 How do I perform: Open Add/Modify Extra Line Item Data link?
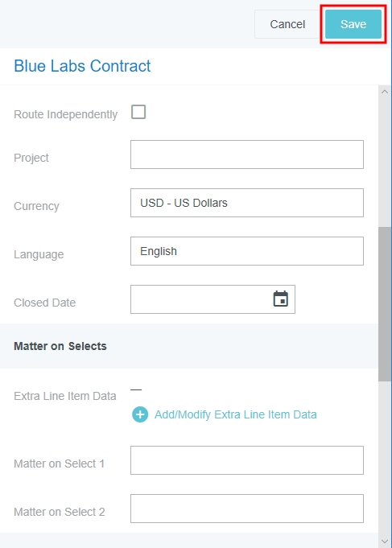click(x=236, y=414)
